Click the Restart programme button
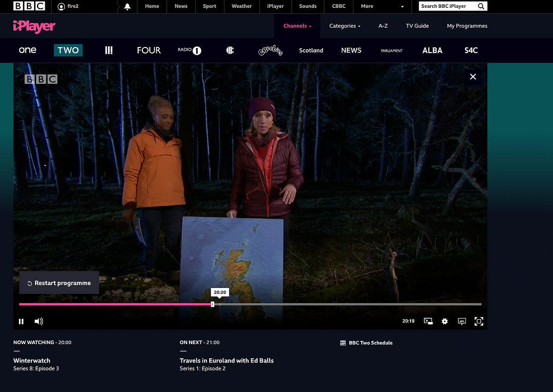 click(x=59, y=283)
